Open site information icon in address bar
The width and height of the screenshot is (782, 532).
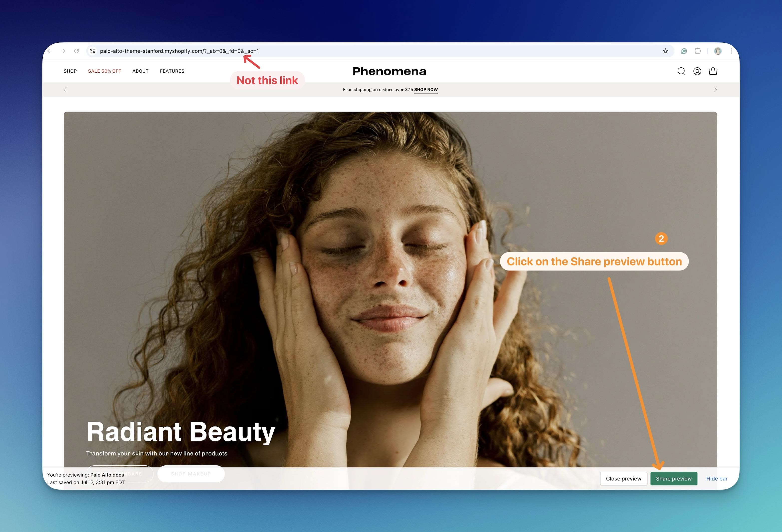point(93,51)
